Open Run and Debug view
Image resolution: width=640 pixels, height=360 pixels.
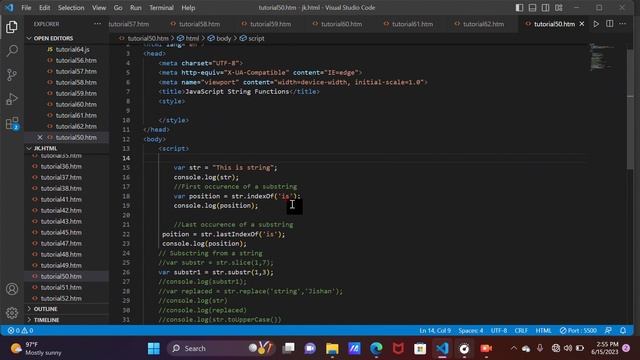12,99
